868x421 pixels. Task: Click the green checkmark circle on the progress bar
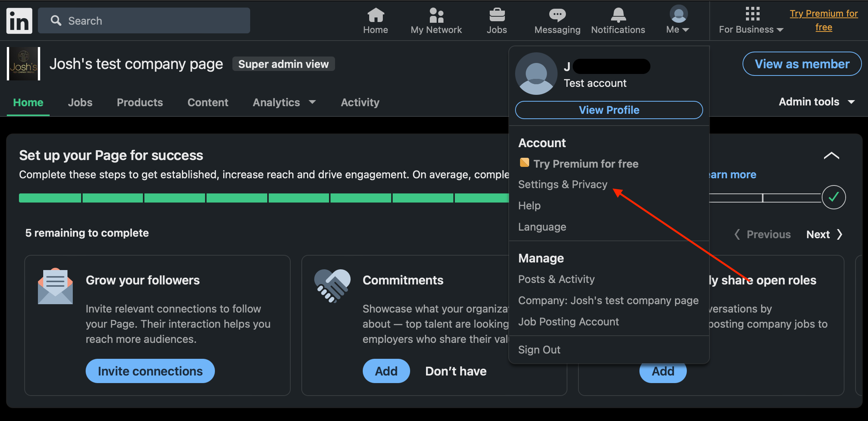point(834,197)
